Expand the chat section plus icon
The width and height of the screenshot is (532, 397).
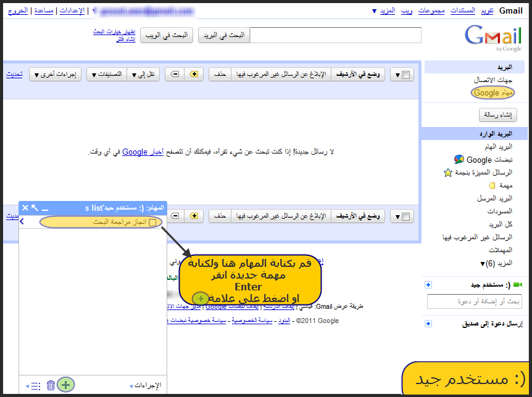428,285
